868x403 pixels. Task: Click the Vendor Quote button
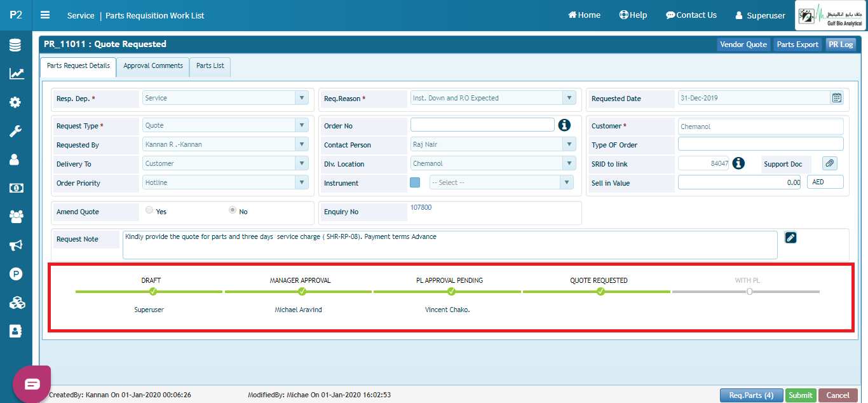[x=743, y=44]
